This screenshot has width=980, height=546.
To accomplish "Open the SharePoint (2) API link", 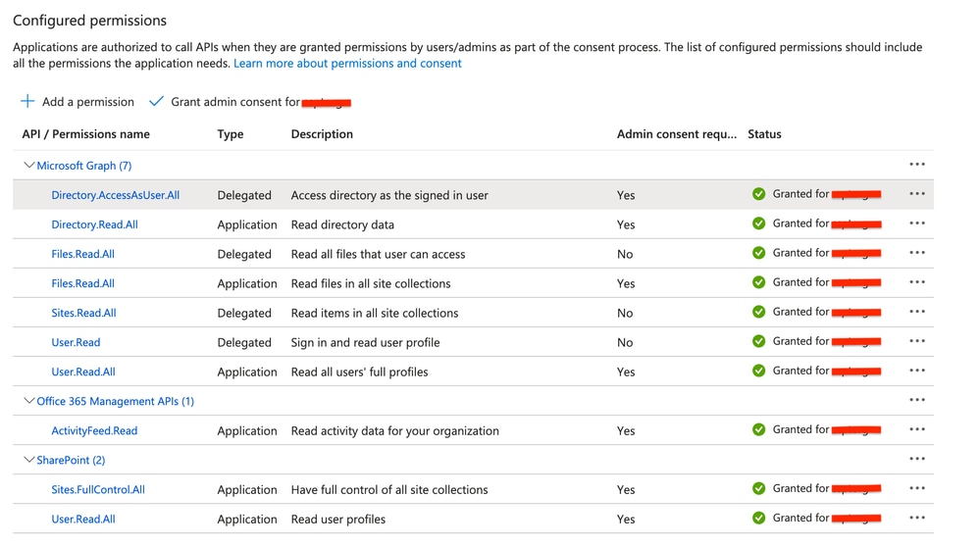I will point(71,460).
